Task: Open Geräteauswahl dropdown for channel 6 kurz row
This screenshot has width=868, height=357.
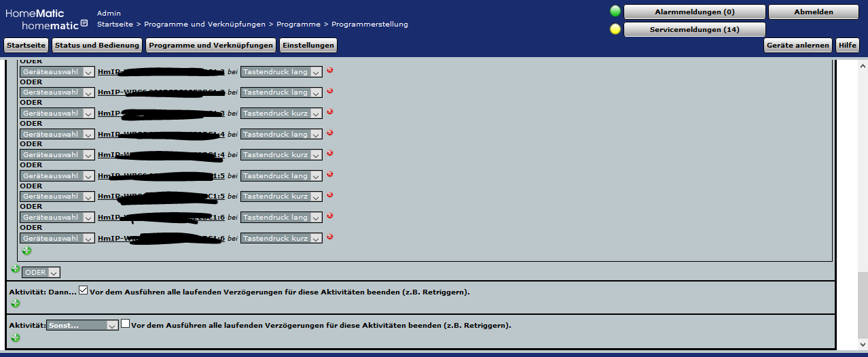Action: [57, 239]
